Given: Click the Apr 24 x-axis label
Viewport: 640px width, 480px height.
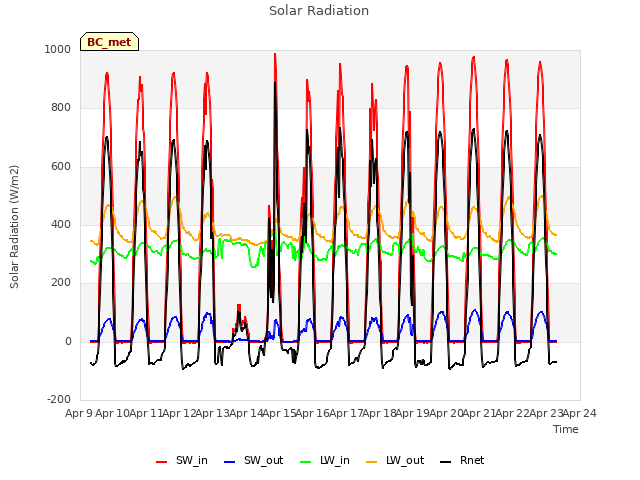Looking at the screenshot, I should (x=580, y=413).
